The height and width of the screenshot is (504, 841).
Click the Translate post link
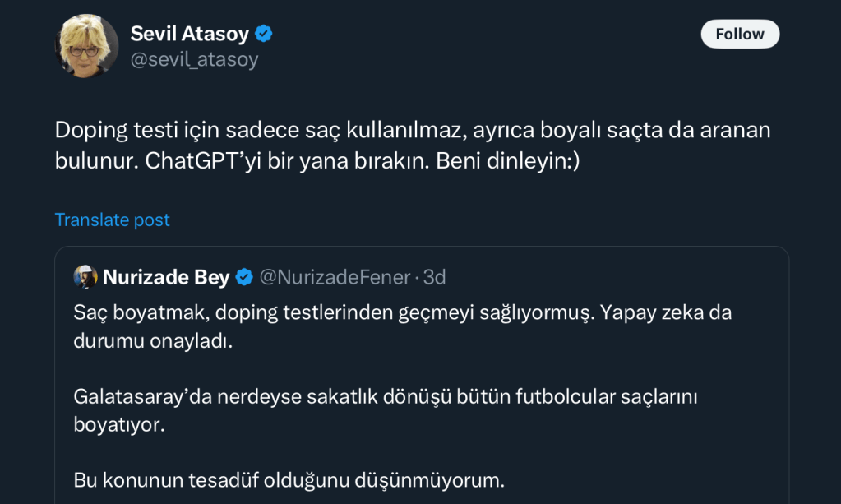click(x=112, y=220)
